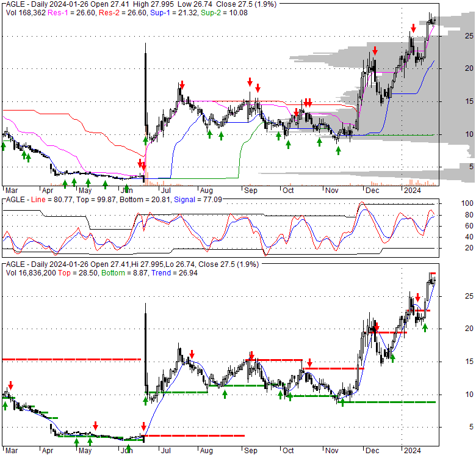Select the Signal = 77.09 oscillator label
This screenshot has width=476, height=455.
pos(198,200)
